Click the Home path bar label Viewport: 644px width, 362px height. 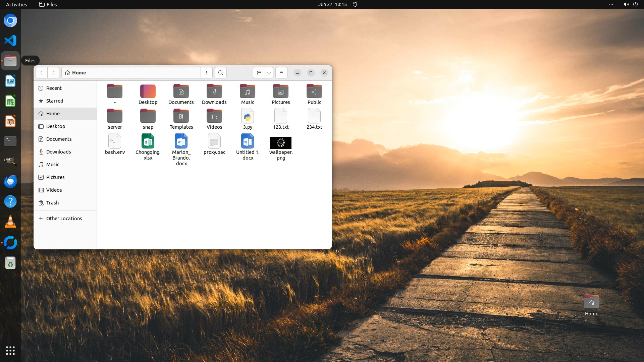[x=79, y=73]
